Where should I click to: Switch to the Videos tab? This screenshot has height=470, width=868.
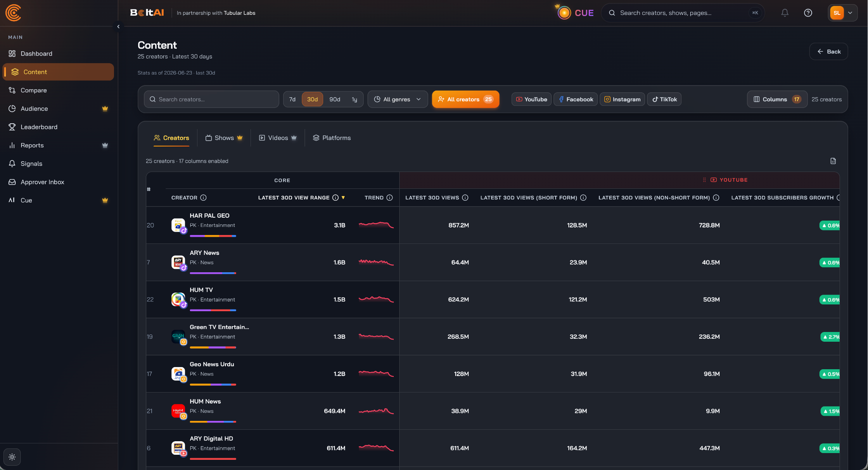pos(278,138)
